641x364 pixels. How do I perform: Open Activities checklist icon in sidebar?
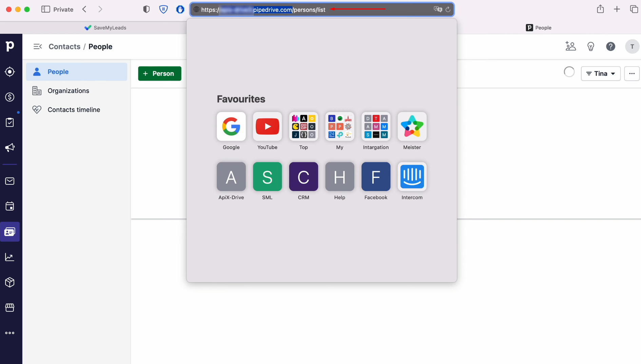pos(10,122)
